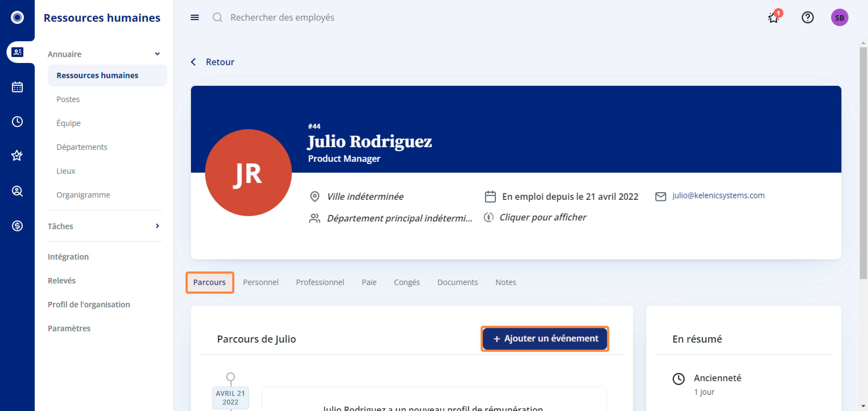Toggle the hamburger menu icon

tap(195, 18)
